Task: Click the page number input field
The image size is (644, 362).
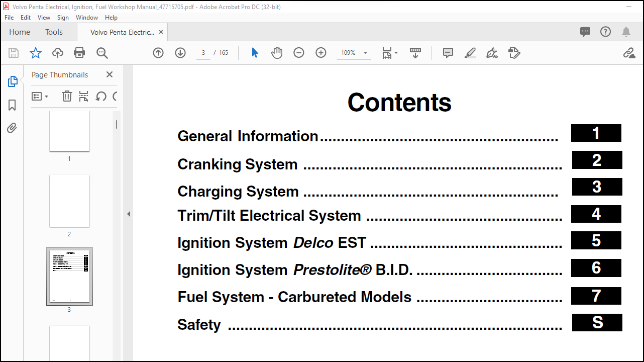Action: coord(203,53)
